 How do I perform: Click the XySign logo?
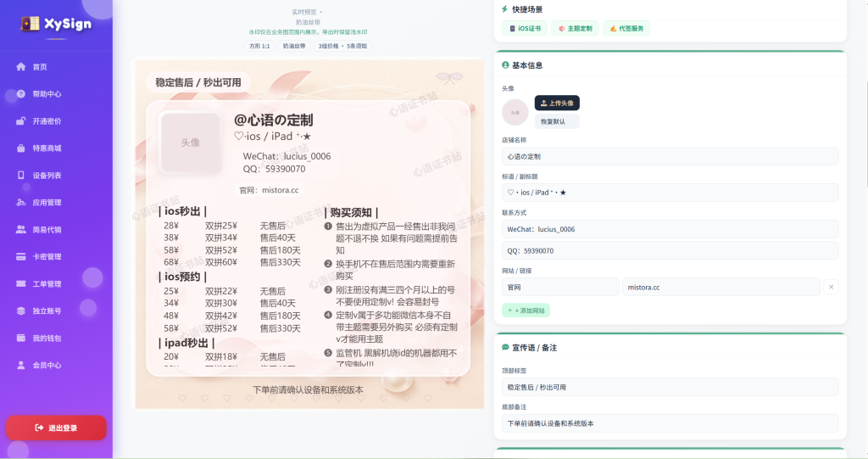[x=56, y=24]
